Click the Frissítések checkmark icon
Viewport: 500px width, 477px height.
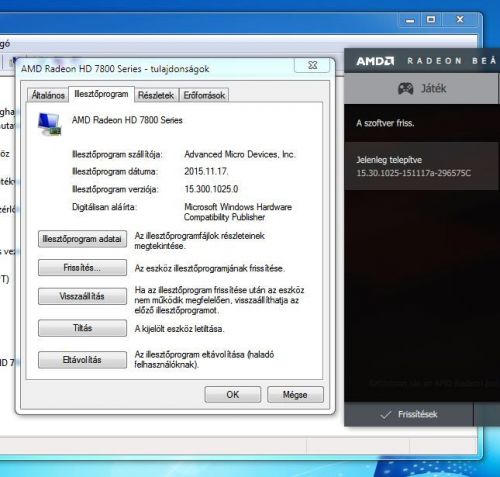(x=386, y=415)
